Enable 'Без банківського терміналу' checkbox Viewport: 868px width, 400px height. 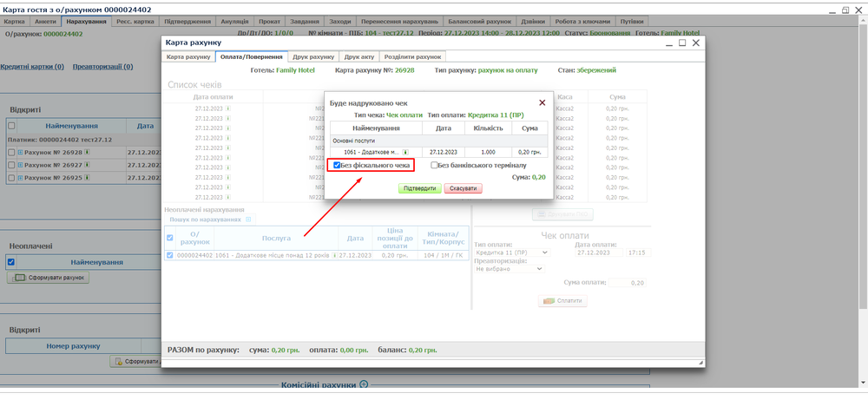(434, 165)
